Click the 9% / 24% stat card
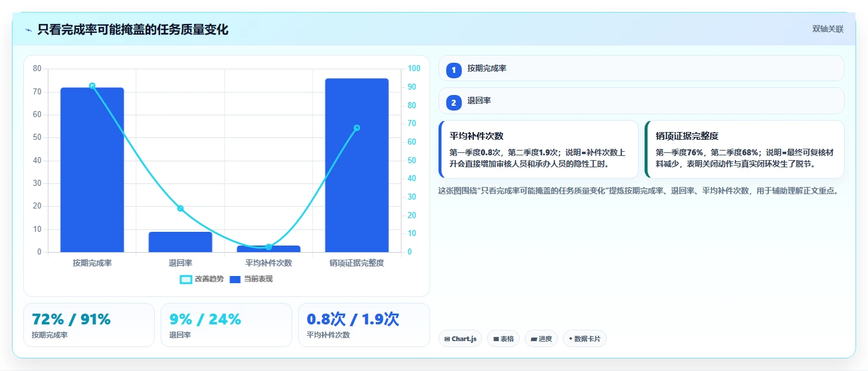This screenshot has height=371, width=868. click(226, 325)
